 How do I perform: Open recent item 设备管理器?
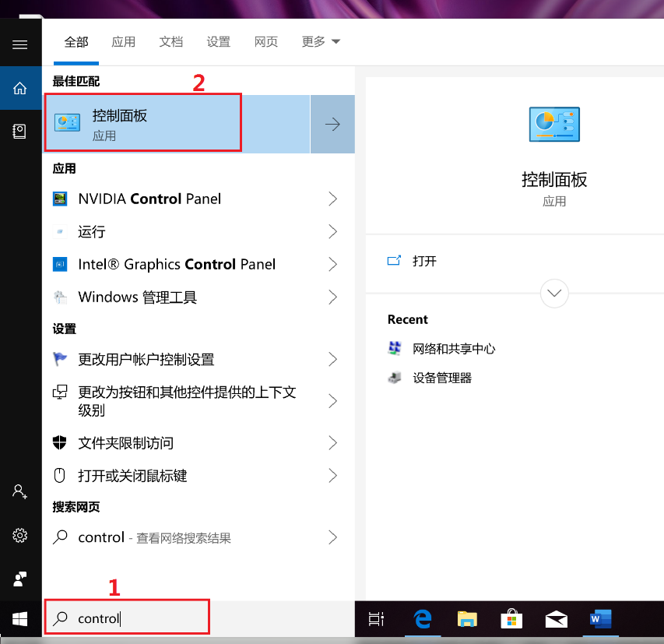pos(441,378)
